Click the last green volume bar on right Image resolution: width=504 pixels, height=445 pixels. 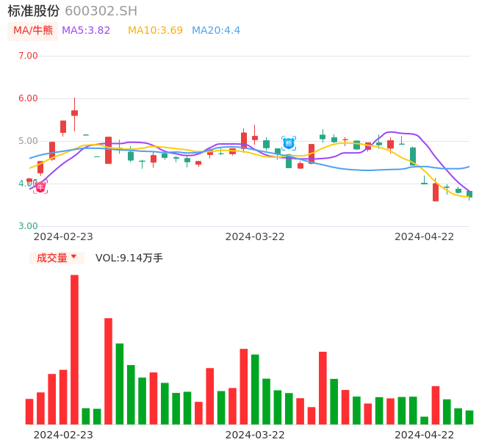coord(469,417)
